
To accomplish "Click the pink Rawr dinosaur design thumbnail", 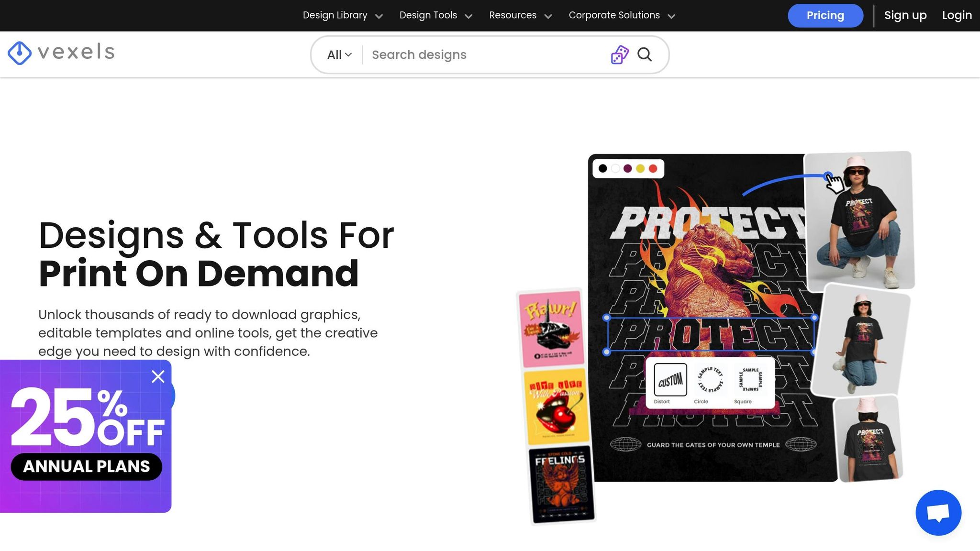I will (x=552, y=329).
